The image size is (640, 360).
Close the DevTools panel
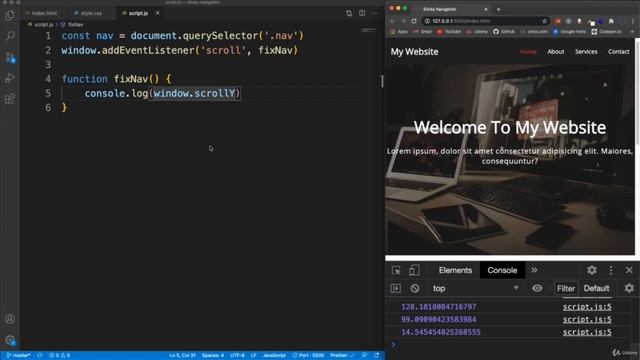629,270
